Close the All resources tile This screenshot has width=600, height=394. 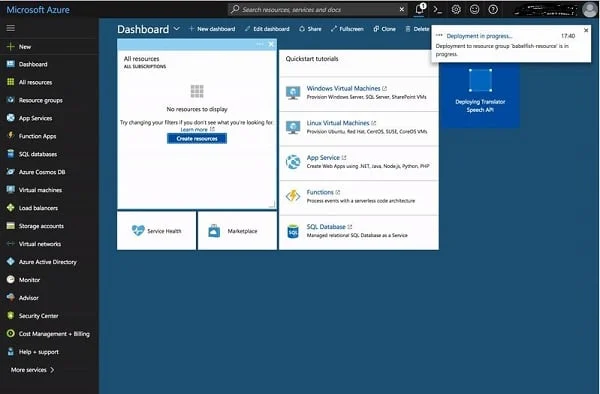pos(271,44)
